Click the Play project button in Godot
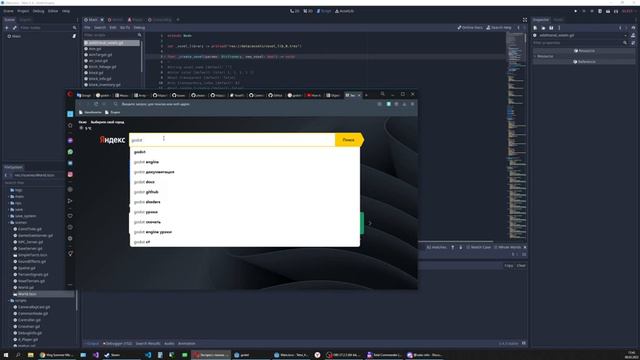Image resolution: width=640 pixels, height=360 pixels. point(576,11)
